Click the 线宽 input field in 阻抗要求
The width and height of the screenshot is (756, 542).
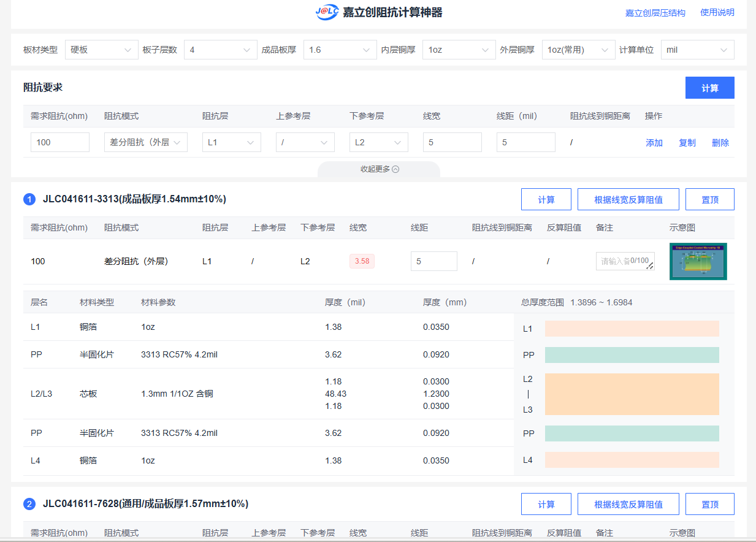(452, 142)
